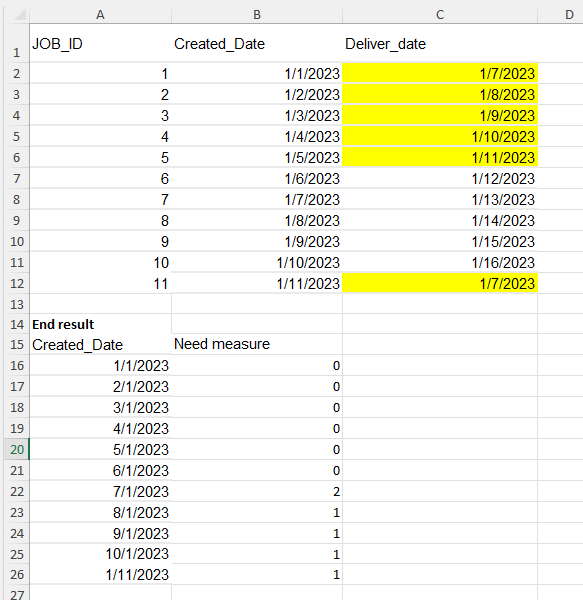Select cell B8 with 1/7/2023

coord(257,199)
